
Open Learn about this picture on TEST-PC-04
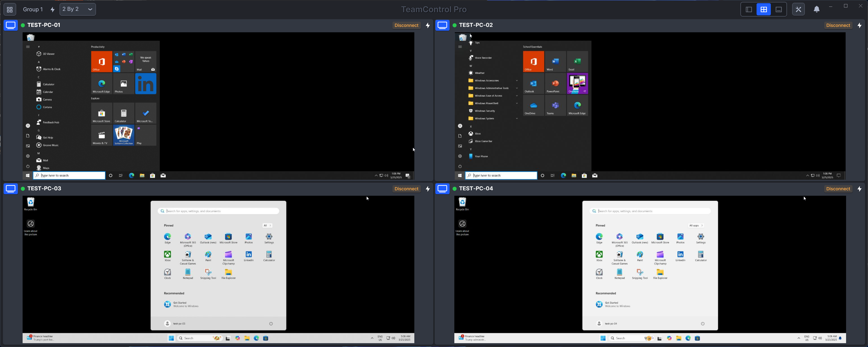[462, 228]
